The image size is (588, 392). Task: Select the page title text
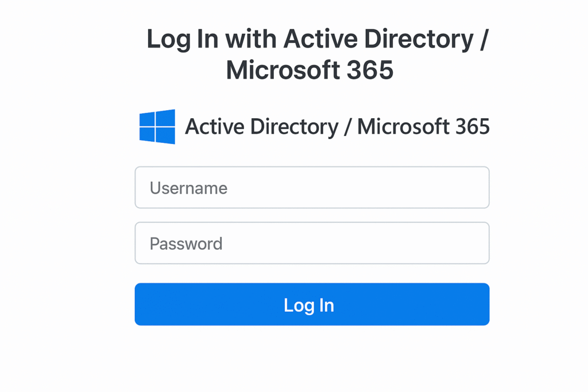pos(310,55)
